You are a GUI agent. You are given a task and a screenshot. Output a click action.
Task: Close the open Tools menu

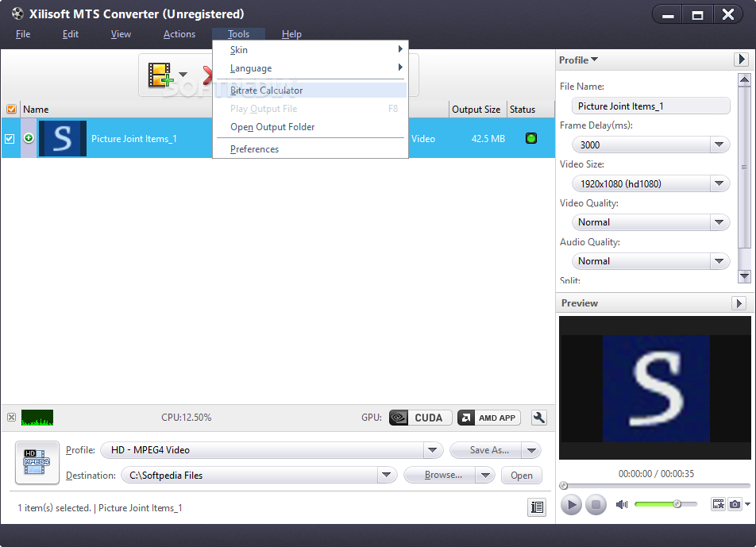(239, 33)
